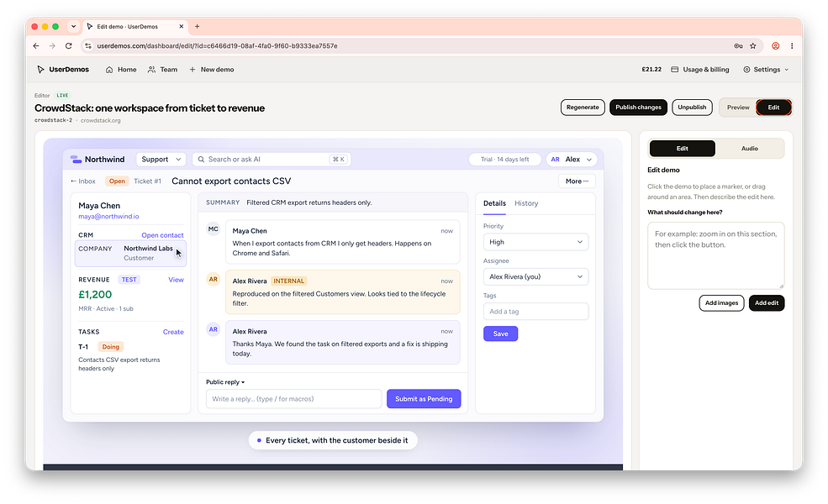Open the Public reply type dropdown

point(225,382)
